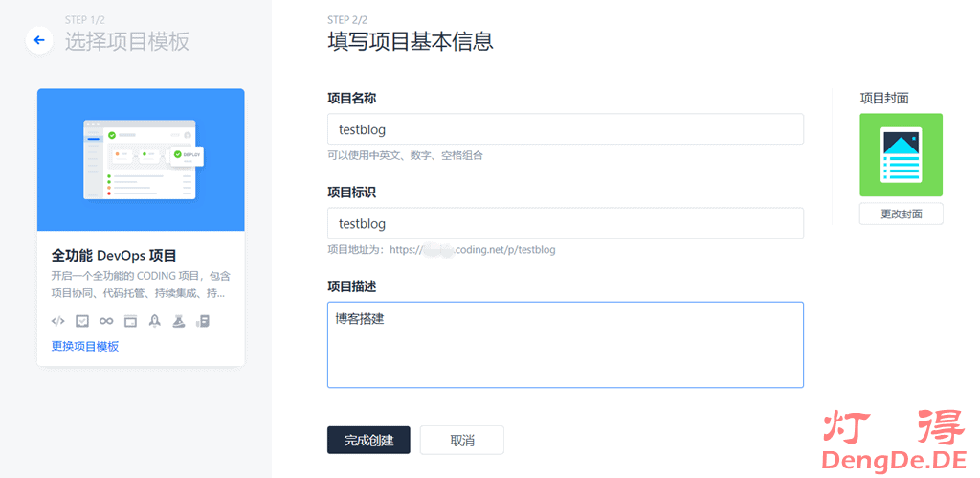Click the 完成创建 button
This screenshot has height=478, width=980.
pos(368,441)
